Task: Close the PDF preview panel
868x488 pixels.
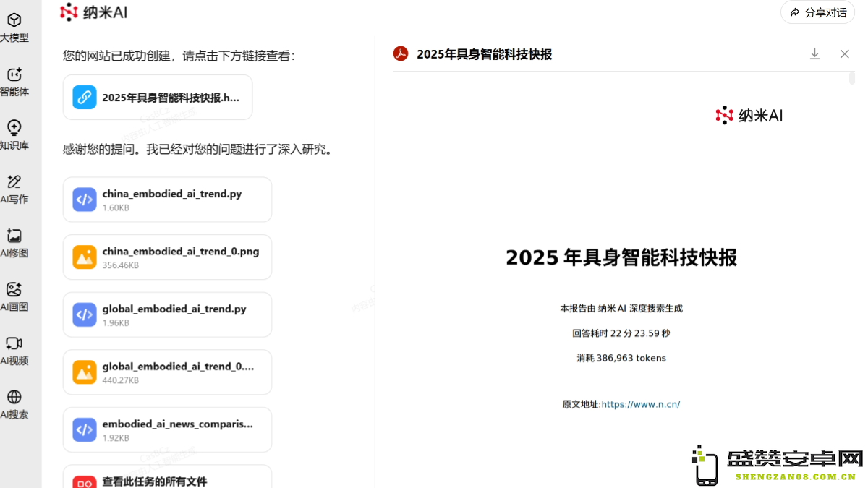Action: tap(844, 54)
